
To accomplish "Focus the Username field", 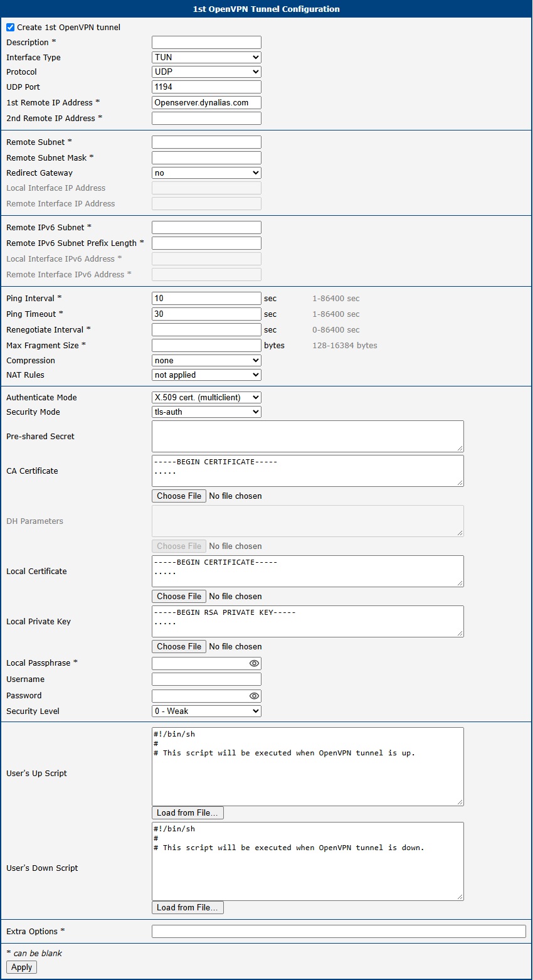I will coord(206,679).
